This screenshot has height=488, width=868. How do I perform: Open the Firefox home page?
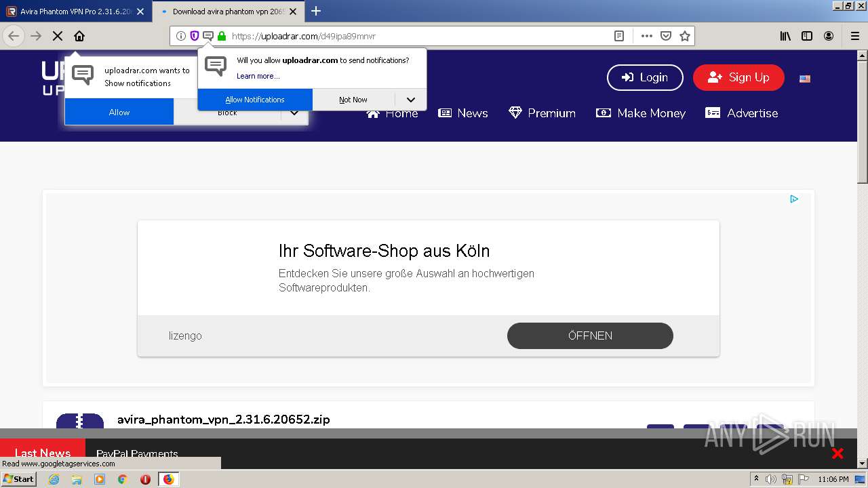pyautogui.click(x=79, y=36)
